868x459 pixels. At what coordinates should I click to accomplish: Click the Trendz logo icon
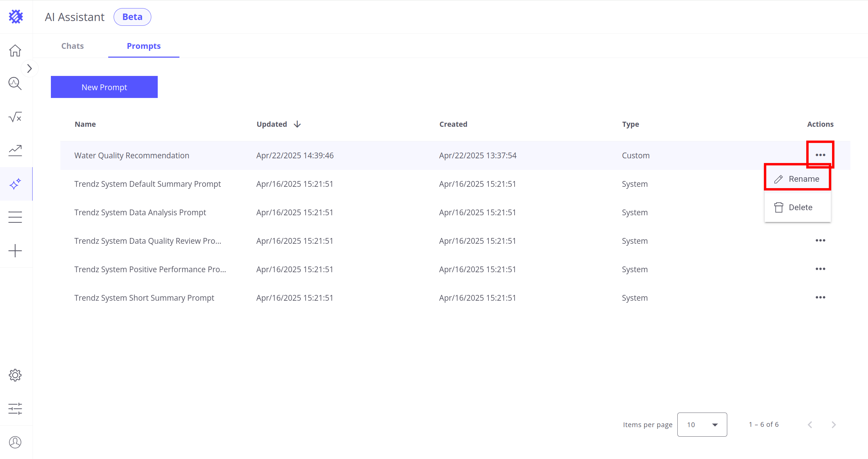click(x=16, y=16)
